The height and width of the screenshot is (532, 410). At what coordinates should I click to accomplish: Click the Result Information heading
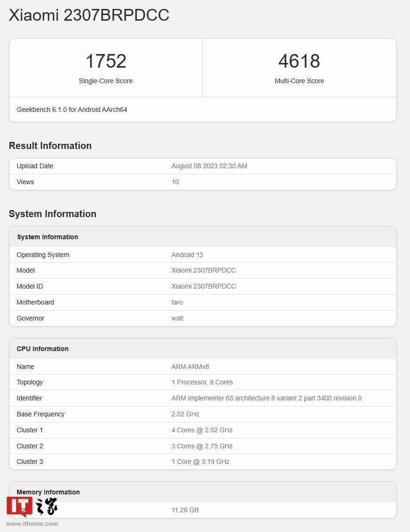tap(50, 146)
